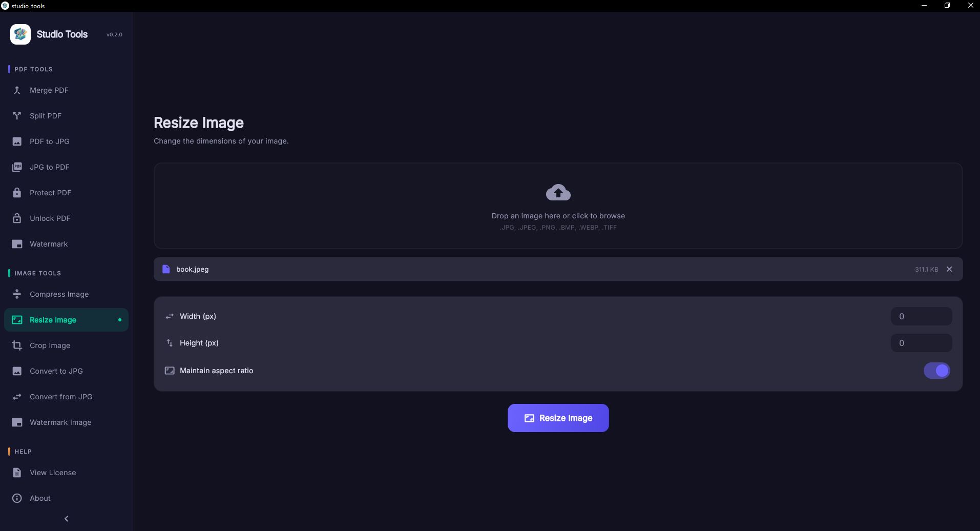This screenshot has width=980, height=531.
Task: Focus the Width (px) input field
Action: 921,316
